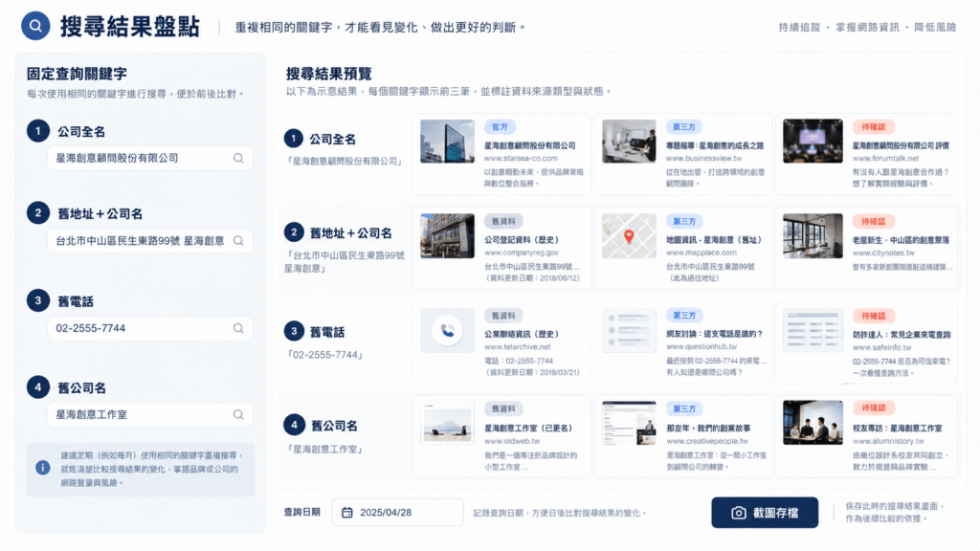The image size is (980, 551).
Task: Click the webpage thumbnail of 那些年 result
Action: pyautogui.click(x=629, y=423)
